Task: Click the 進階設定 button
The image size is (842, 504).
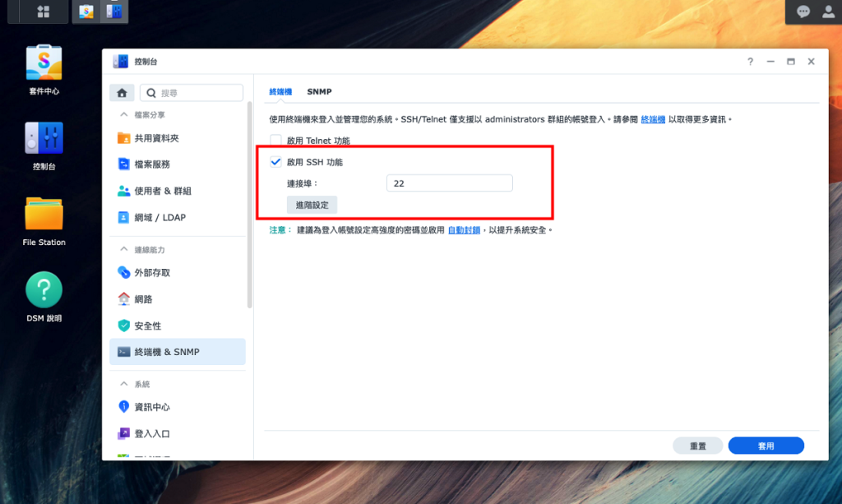Action: (x=312, y=205)
